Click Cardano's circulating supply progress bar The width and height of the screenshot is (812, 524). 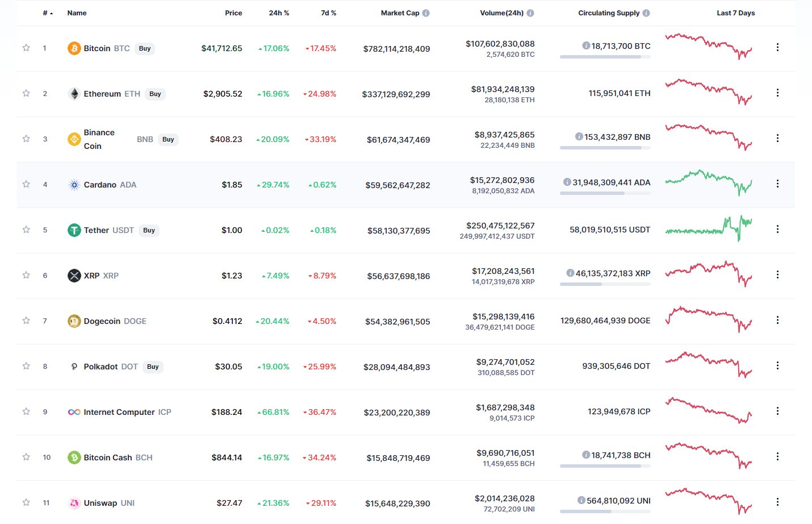point(605,193)
